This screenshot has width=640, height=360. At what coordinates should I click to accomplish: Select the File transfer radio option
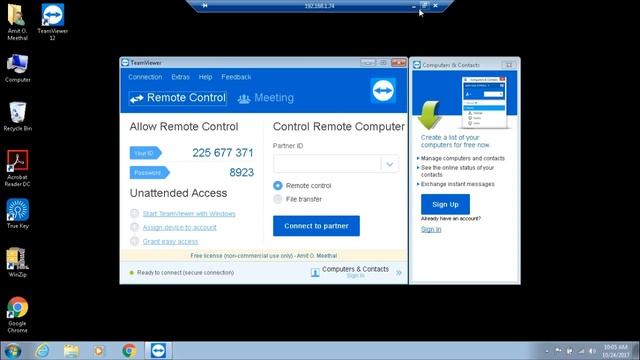[278, 199]
